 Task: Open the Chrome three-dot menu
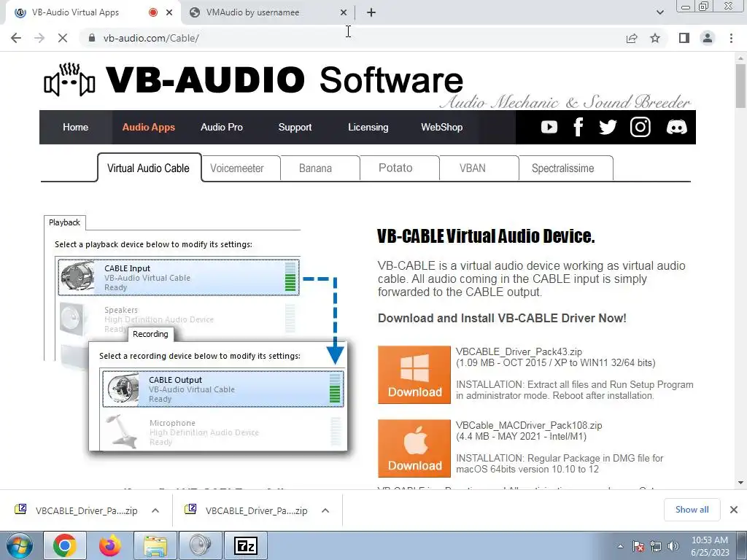click(731, 38)
